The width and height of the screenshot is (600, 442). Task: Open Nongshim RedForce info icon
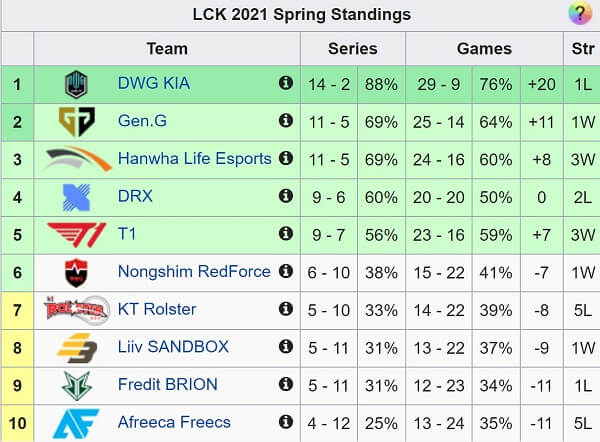tap(286, 271)
